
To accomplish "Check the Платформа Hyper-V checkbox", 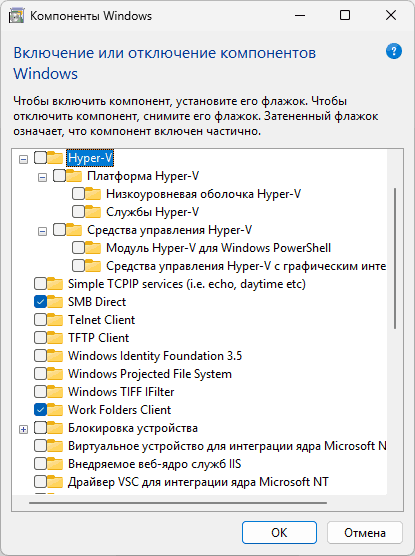I will point(59,176).
